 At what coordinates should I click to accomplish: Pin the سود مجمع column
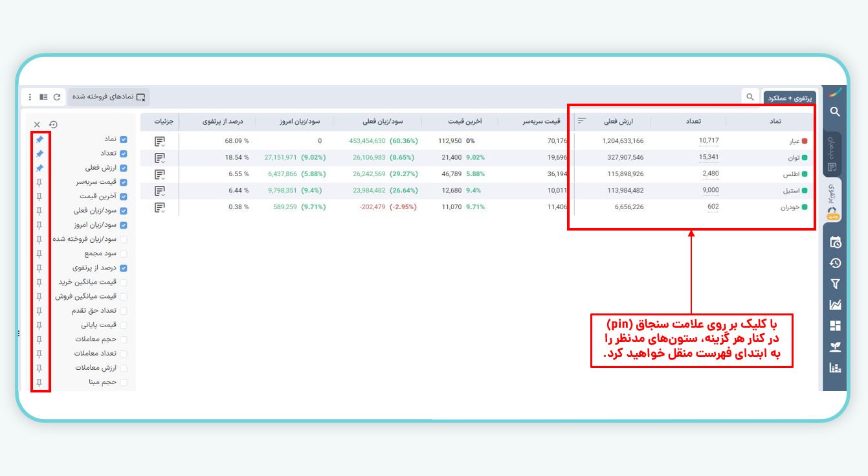39,254
